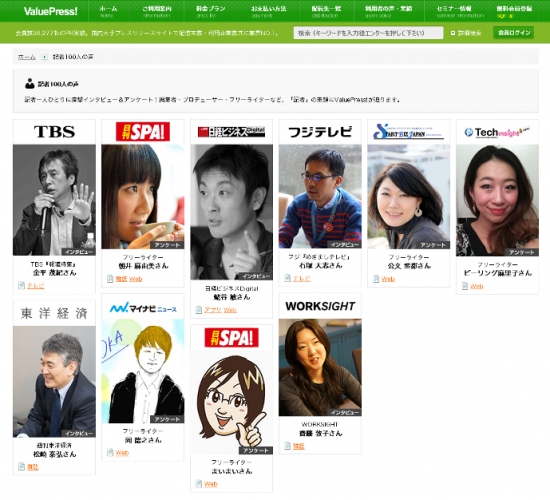Viewport: 550px width, 500px height.
Task: Click the 雑誌 tag on top SPA! card
Action: pyautogui.click(x=121, y=279)
